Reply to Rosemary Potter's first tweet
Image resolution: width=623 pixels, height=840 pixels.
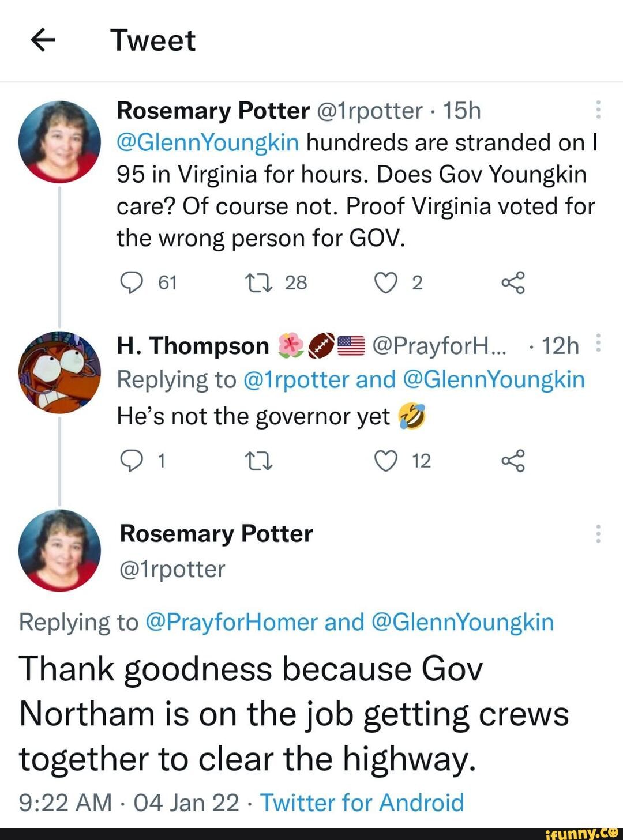click(132, 282)
